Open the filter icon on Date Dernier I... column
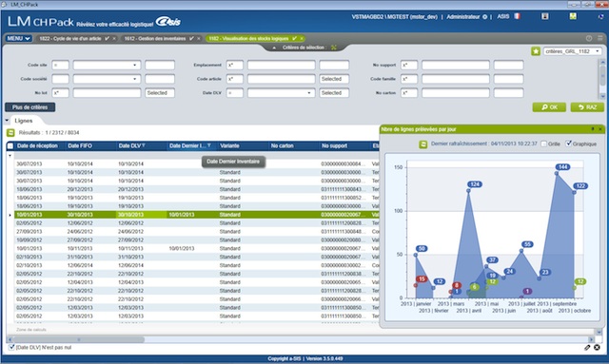 click(209, 145)
